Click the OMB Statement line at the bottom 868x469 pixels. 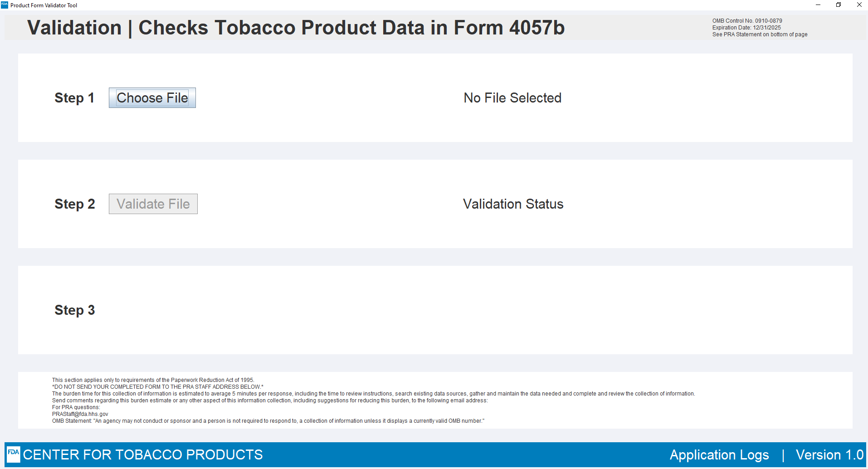click(268, 421)
